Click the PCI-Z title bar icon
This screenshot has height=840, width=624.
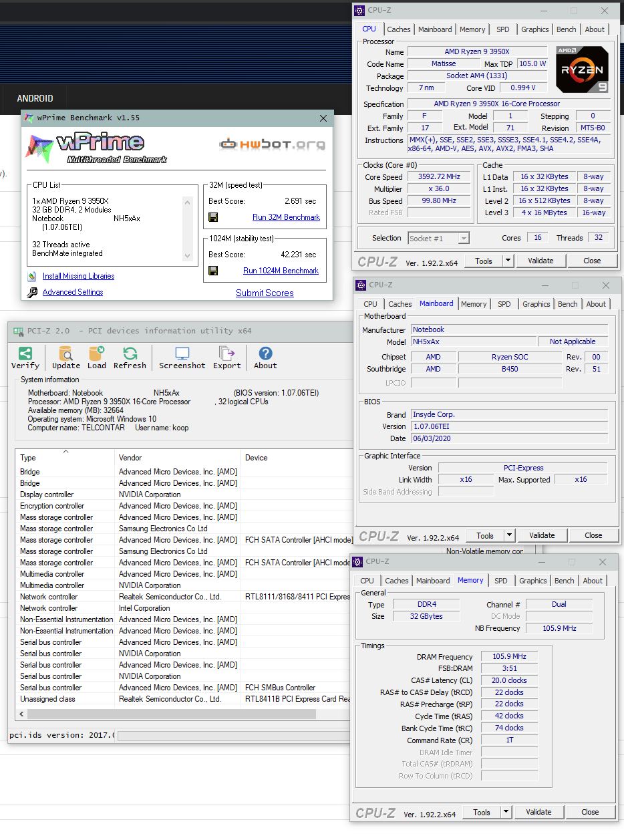17,331
